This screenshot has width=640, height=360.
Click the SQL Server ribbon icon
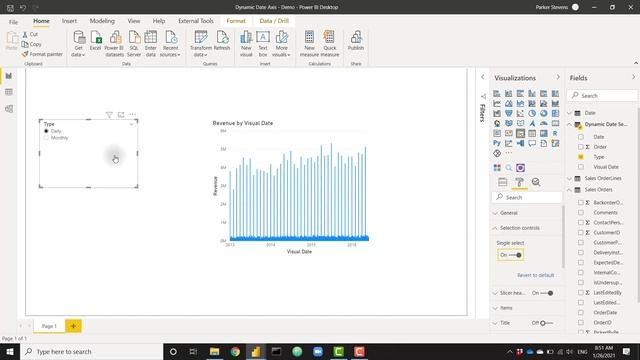point(134,43)
